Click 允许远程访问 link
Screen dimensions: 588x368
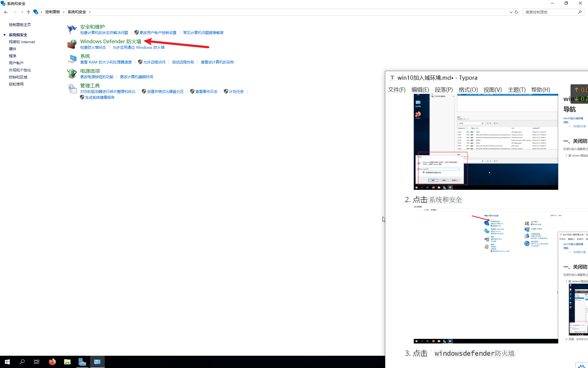click(154, 62)
